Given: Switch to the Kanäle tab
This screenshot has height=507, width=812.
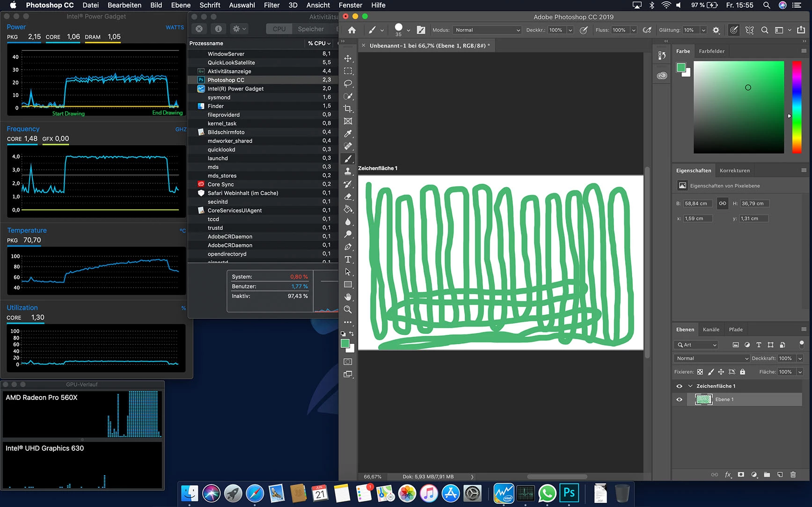Looking at the screenshot, I should (711, 329).
